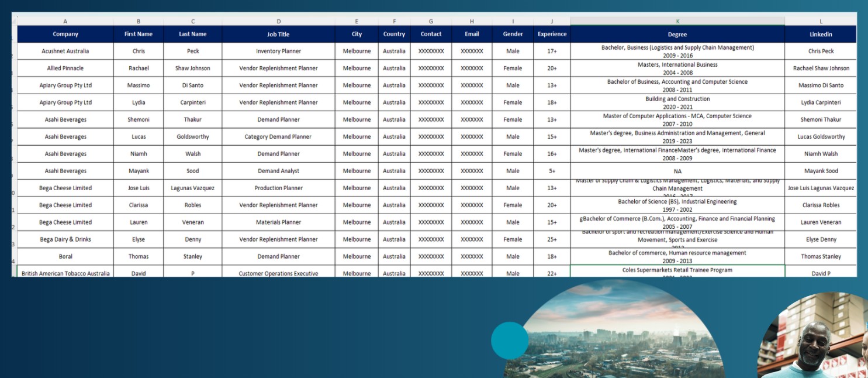The height and width of the screenshot is (378, 868).
Task: Click the "Bachelor of Science (BS), Industrial Engineering" cell
Action: pyautogui.click(x=677, y=205)
